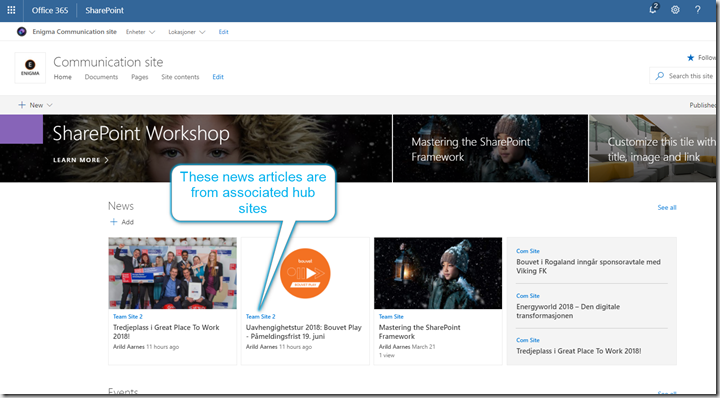Screen dimensions: 720x398
Task: Open the Great Place To Work group photo
Action: tap(173, 273)
